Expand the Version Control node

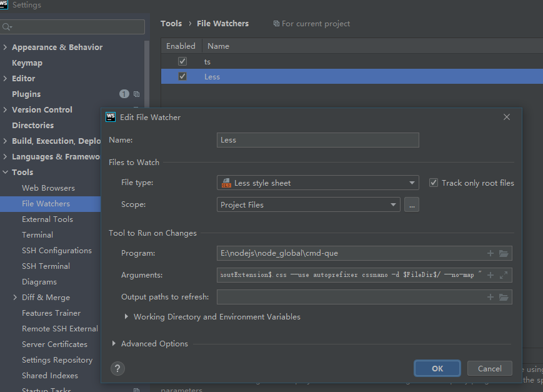tap(5, 109)
